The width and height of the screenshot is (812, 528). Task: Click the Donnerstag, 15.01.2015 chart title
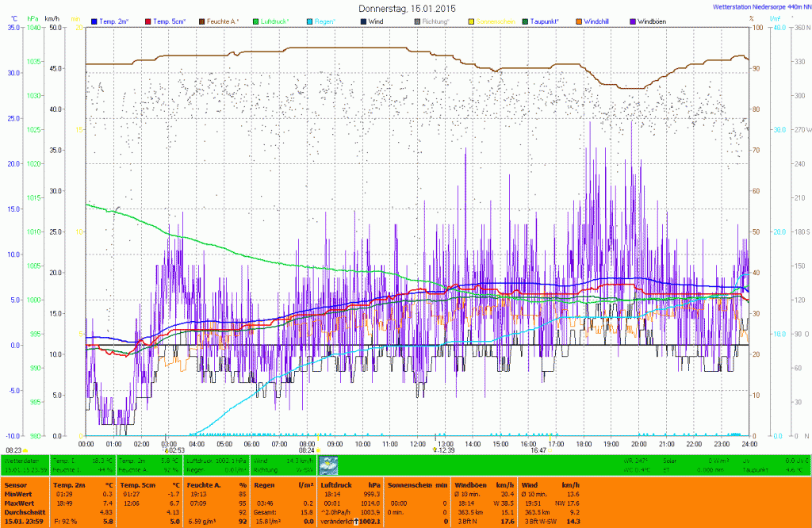(406, 8)
